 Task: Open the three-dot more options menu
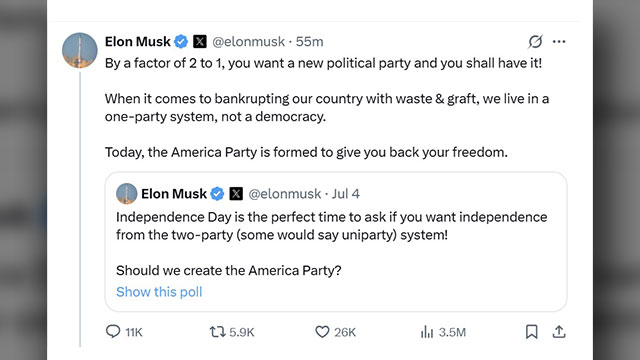[559, 41]
